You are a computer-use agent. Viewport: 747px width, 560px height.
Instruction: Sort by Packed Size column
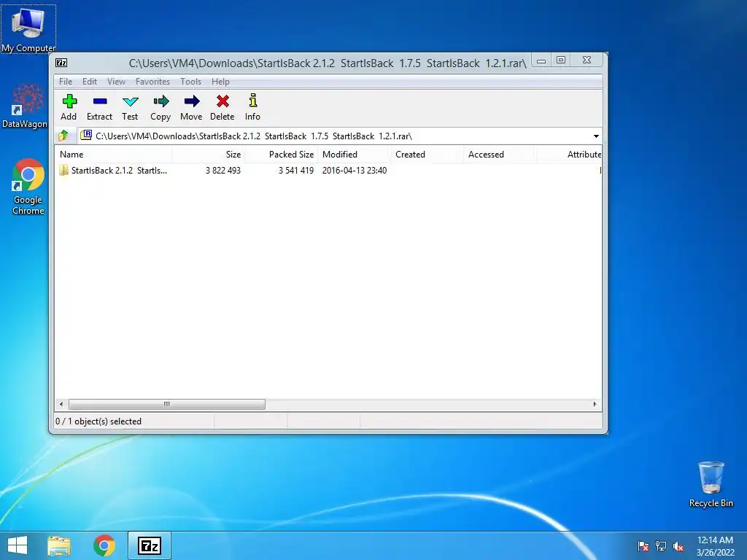click(x=282, y=155)
